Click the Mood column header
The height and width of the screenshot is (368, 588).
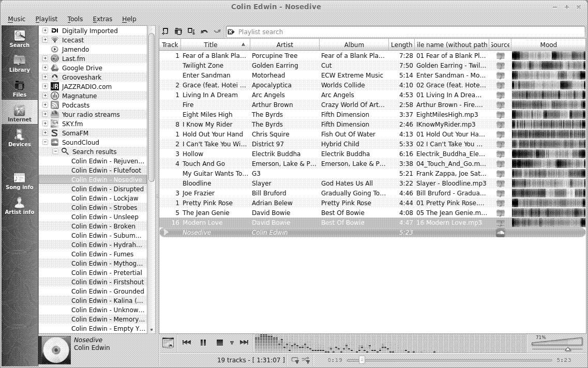click(x=548, y=44)
